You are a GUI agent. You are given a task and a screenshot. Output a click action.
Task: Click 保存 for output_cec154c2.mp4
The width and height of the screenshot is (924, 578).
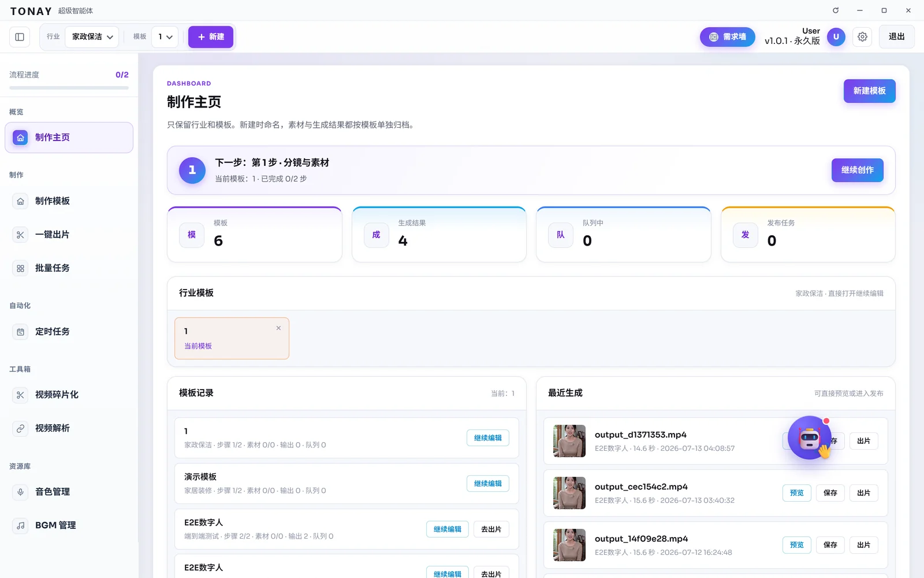830,493
